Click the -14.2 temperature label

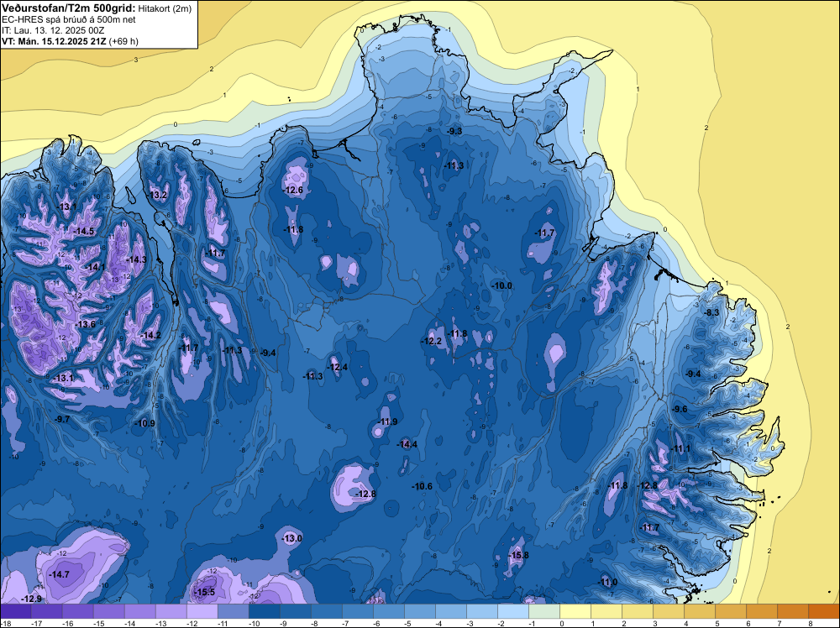(150, 335)
